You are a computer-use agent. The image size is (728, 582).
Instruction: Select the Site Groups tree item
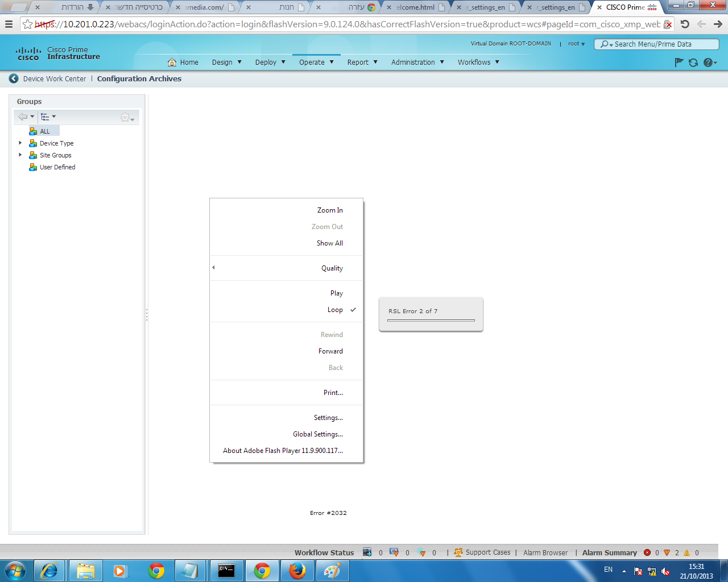(x=55, y=155)
